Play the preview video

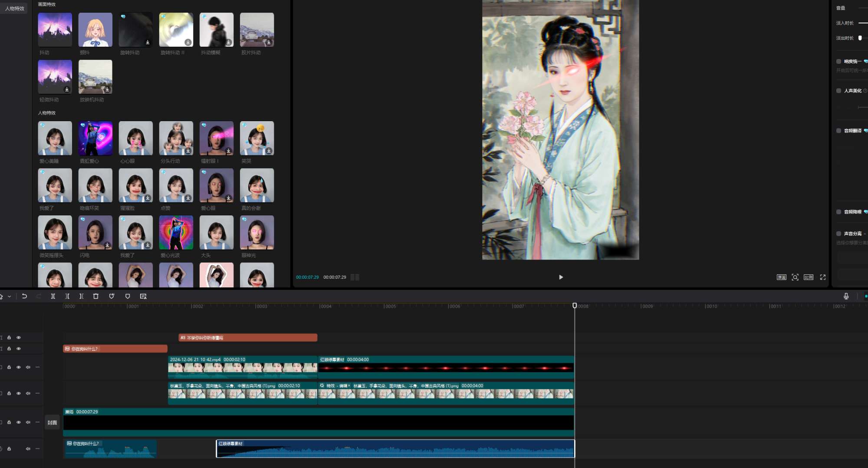coord(561,277)
